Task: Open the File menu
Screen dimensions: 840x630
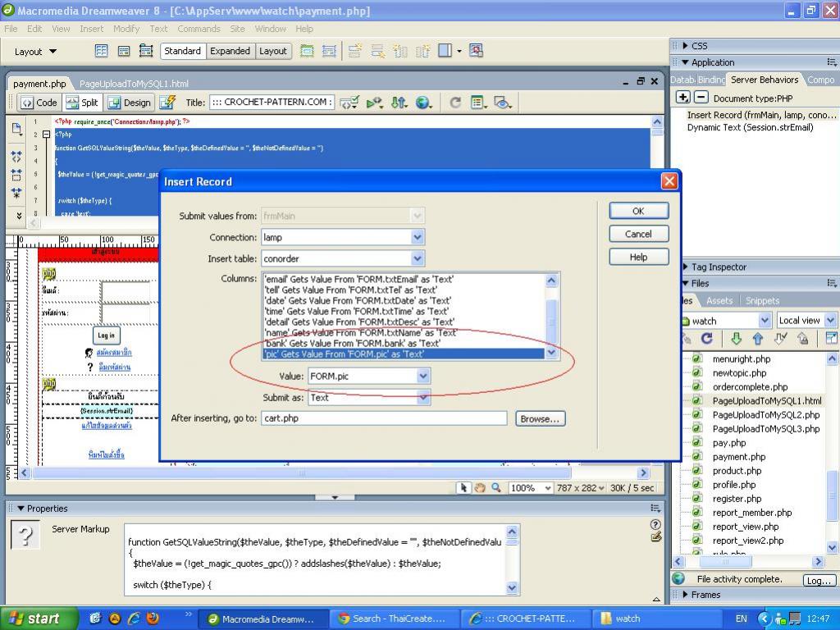Action: (11, 29)
